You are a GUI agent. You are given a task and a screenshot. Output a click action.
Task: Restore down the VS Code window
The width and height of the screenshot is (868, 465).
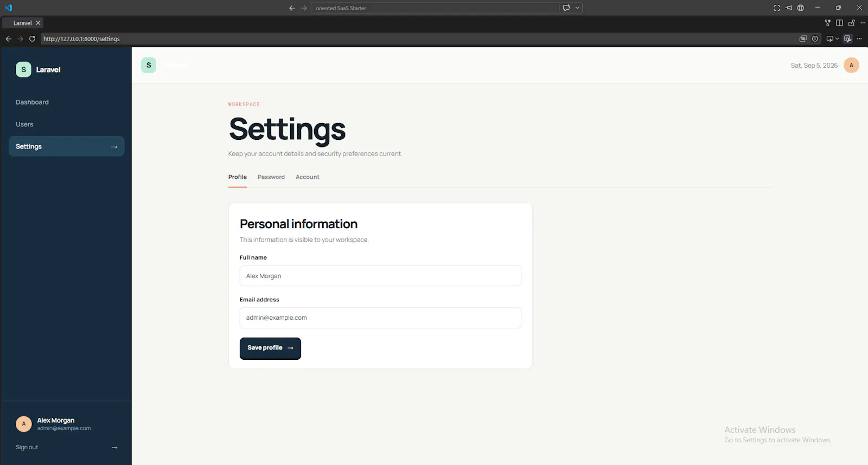[x=838, y=8]
